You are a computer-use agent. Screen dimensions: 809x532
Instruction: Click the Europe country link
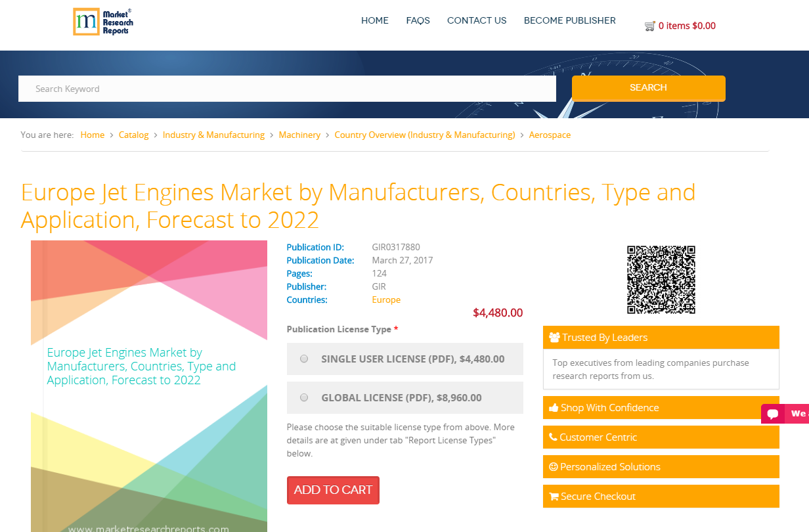click(386, 299)
